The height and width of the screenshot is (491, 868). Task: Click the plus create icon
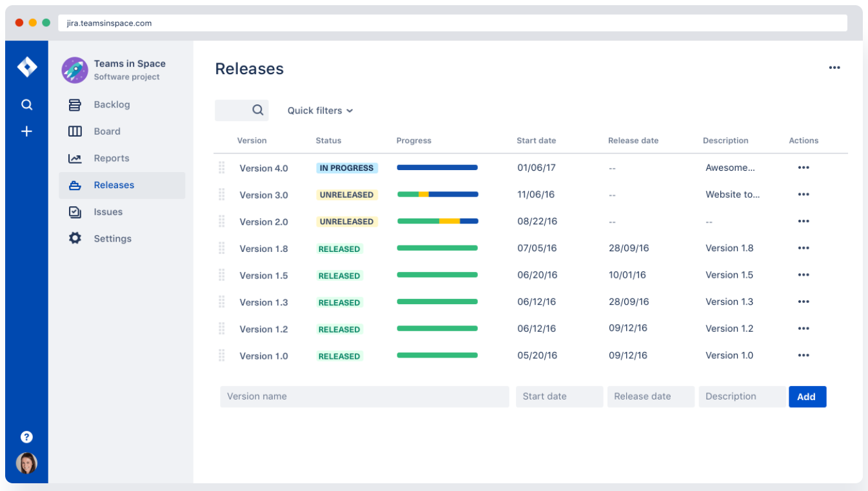pos(26,131)
